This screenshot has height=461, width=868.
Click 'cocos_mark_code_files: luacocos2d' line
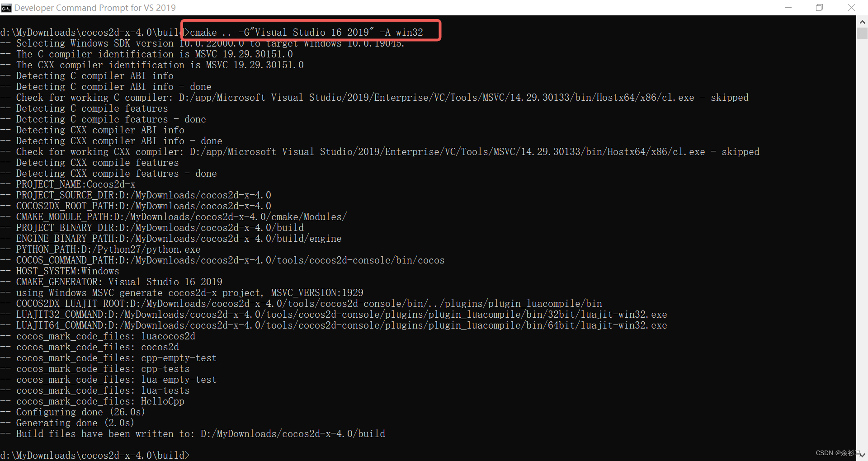pyautogui.click(x=98, y=336)
